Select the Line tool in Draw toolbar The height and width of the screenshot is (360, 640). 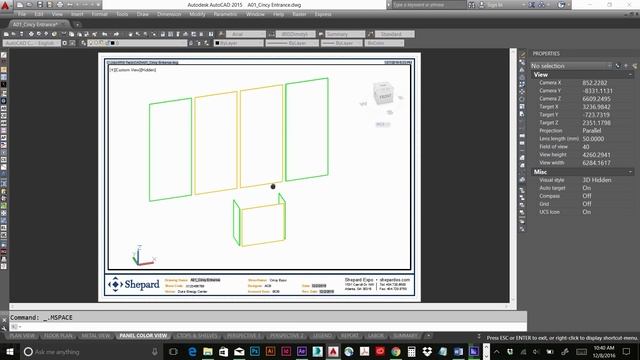point(4,55)
